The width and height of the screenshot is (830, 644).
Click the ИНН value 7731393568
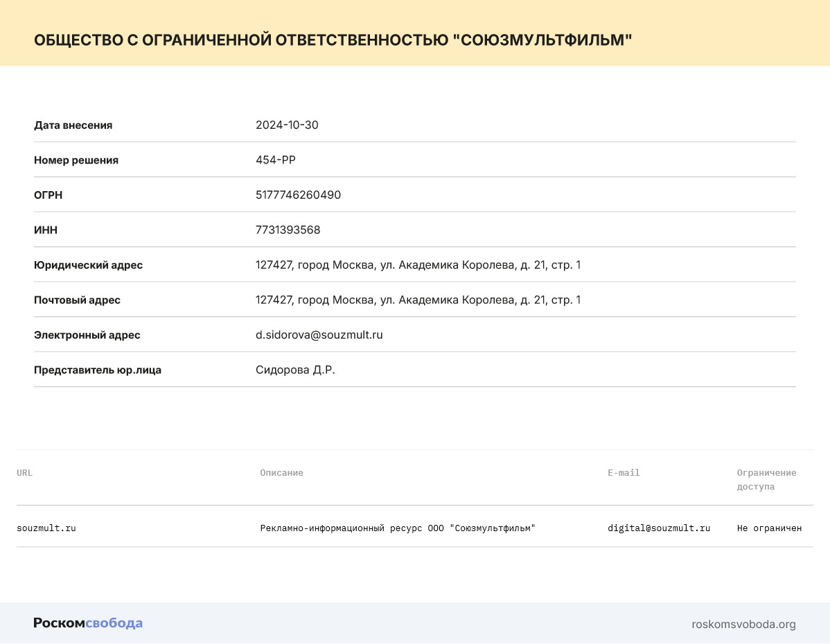tap(288, 230)
